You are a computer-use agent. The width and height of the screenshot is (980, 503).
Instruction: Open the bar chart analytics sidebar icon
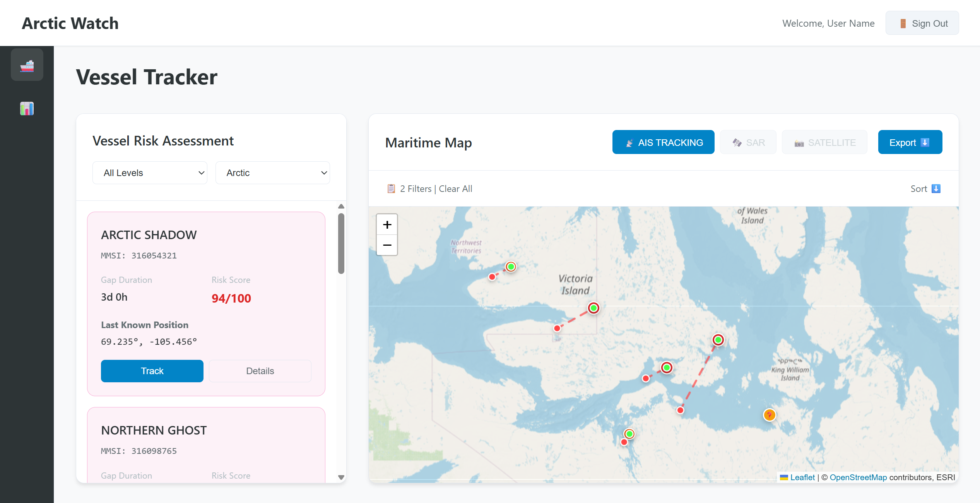[27, 109]
